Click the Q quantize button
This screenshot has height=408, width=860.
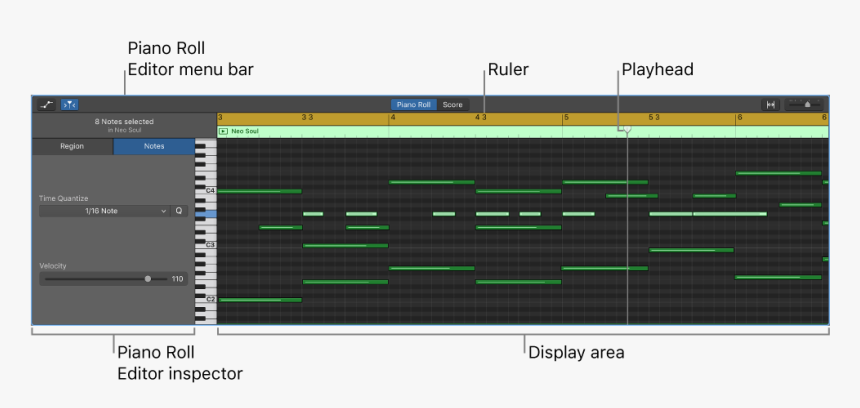pos(179,211)
